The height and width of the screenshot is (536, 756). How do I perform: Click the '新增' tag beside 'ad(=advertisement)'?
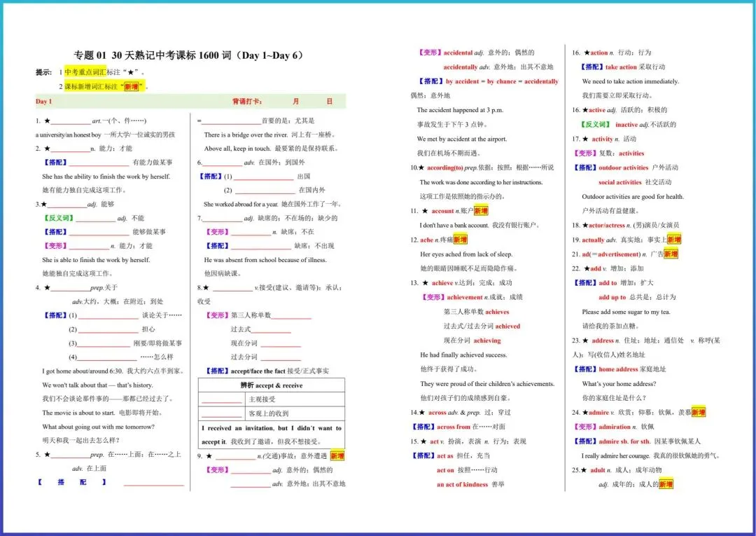point(671,254)
